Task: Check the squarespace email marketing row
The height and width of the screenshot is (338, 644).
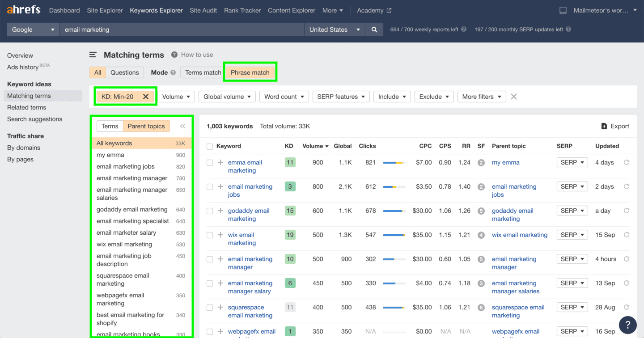Action: [x=210, y=308]
